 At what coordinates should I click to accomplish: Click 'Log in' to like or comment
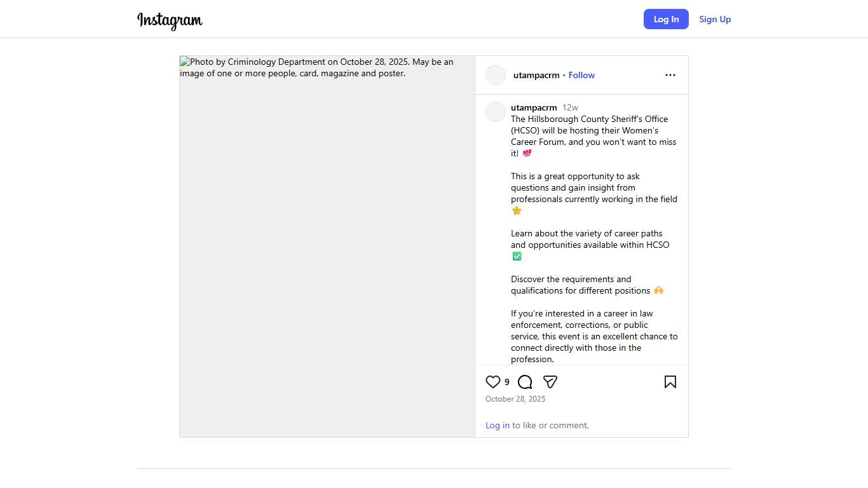coord(498,425)
